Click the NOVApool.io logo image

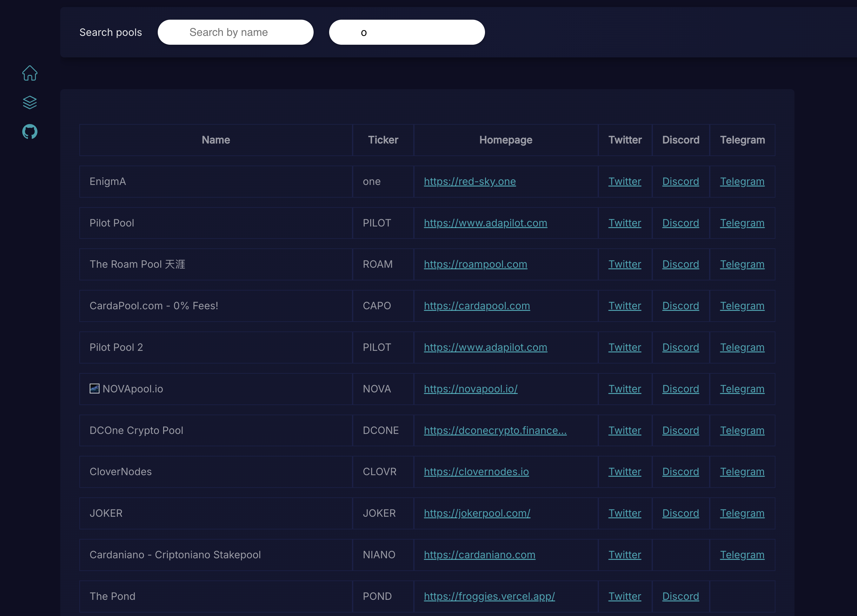[x=95, y=389]
